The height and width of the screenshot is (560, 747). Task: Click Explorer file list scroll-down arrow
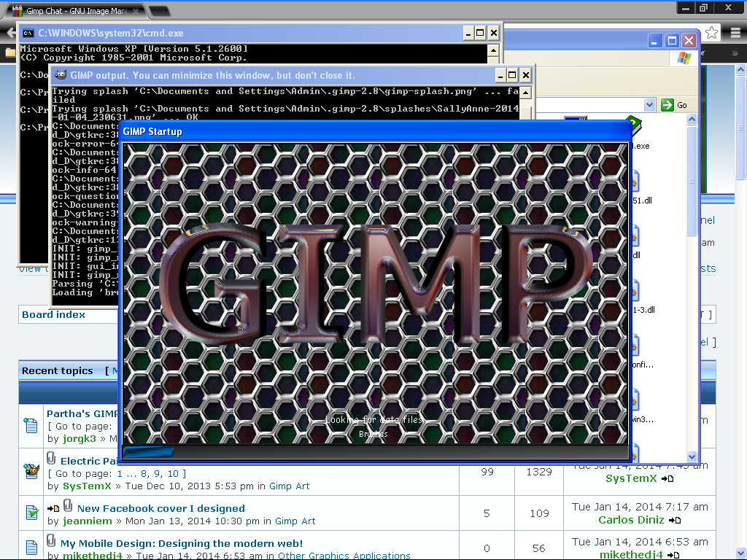[692, 456]
